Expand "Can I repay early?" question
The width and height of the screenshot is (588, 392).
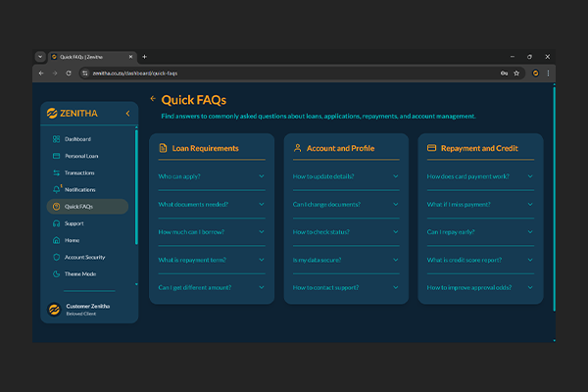[480, 232]
